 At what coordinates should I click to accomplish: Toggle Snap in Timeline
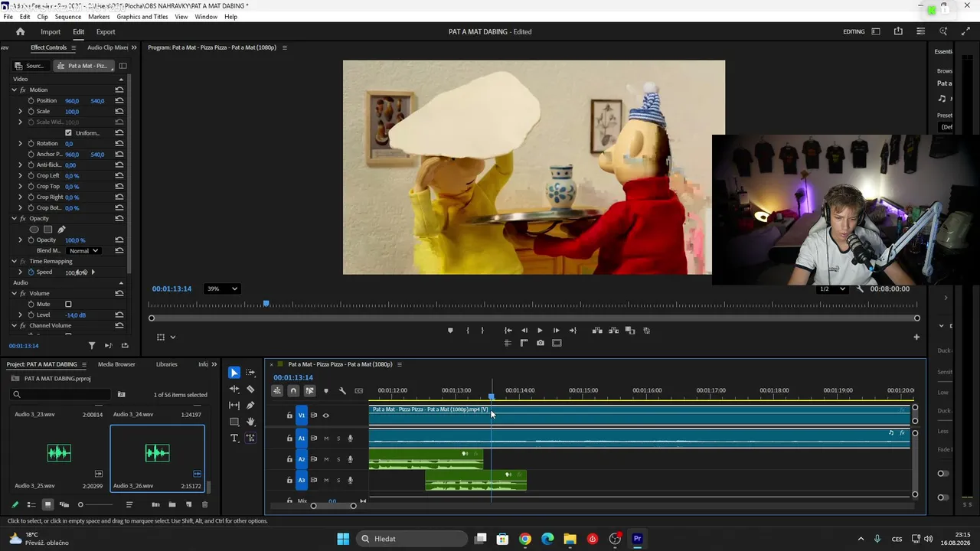(293, 391)
